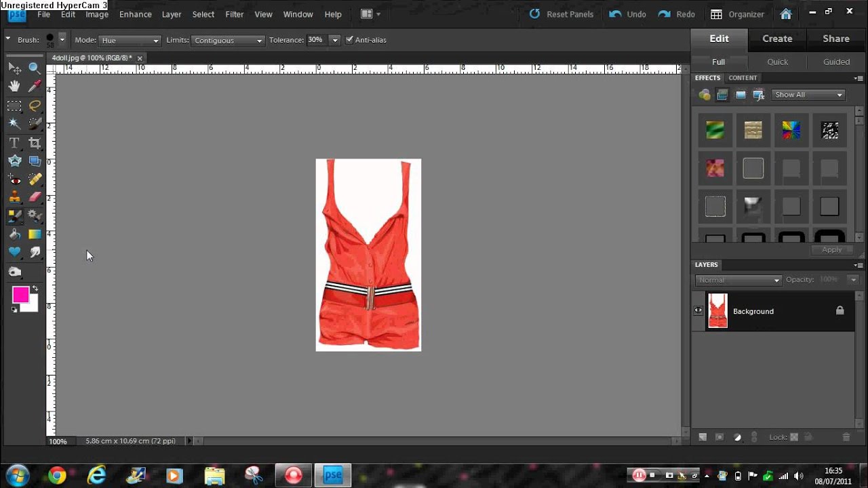Viewport: 868px width, 488px height.
Task: Select the Color Replacement brush tool
Action: click(x=14, y=216)
